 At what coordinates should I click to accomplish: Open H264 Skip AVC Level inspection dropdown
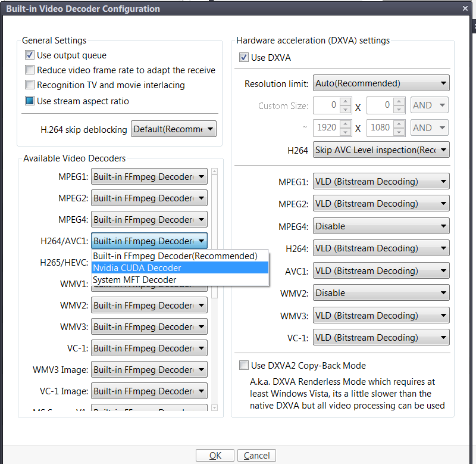coord(381,150)
